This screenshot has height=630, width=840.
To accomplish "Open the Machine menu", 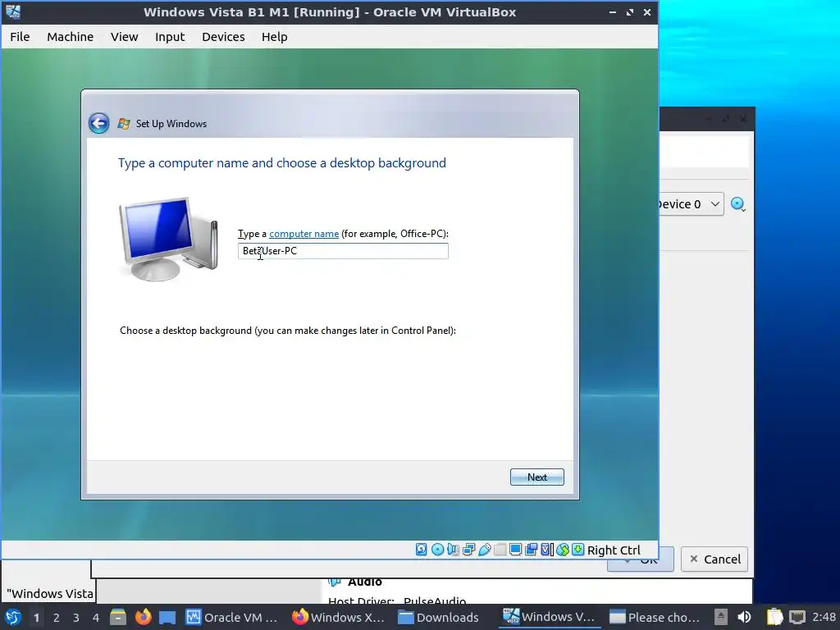I will [71, 36].
